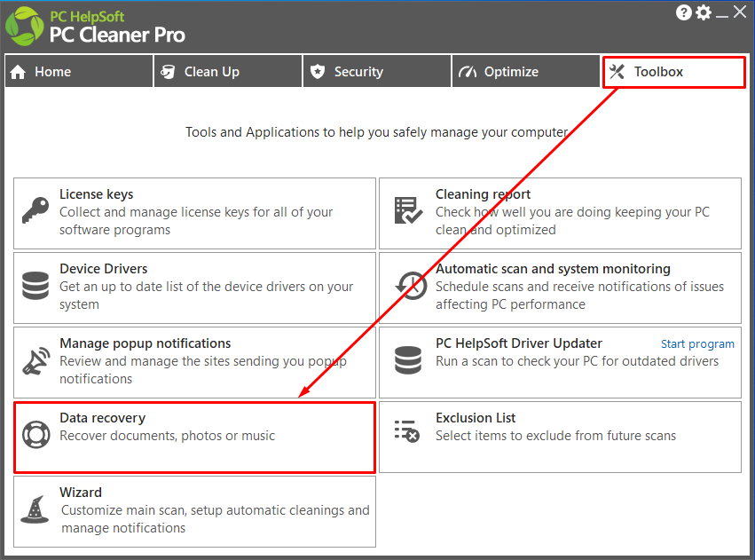The image size is (755, 560).
Task: Open the Cleaning report title
Action: [x=483, y=194]
